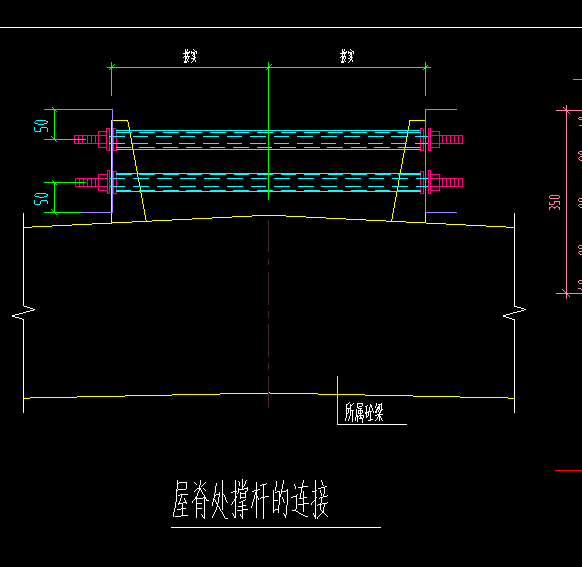The image size is (582, 567).
Task: Select the lower cyan 50 dimension text
Action: pyautogui.click(x=41, y=199)
